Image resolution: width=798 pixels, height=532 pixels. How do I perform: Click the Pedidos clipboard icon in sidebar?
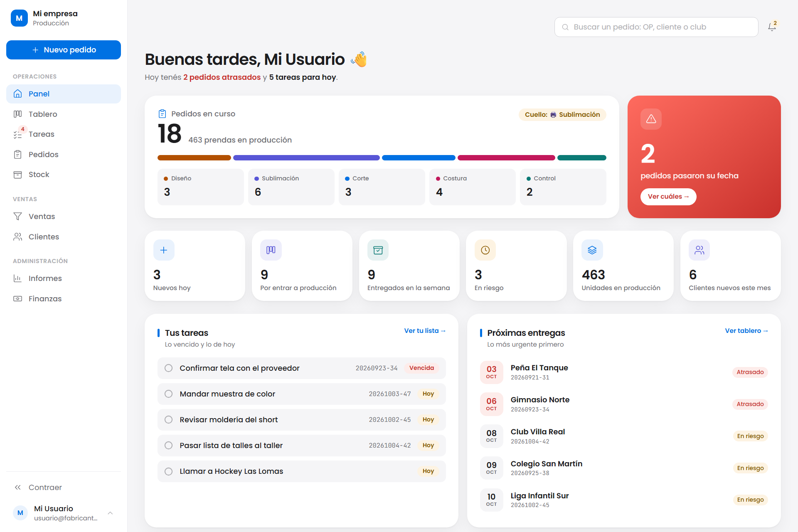[x=17, y=155]
